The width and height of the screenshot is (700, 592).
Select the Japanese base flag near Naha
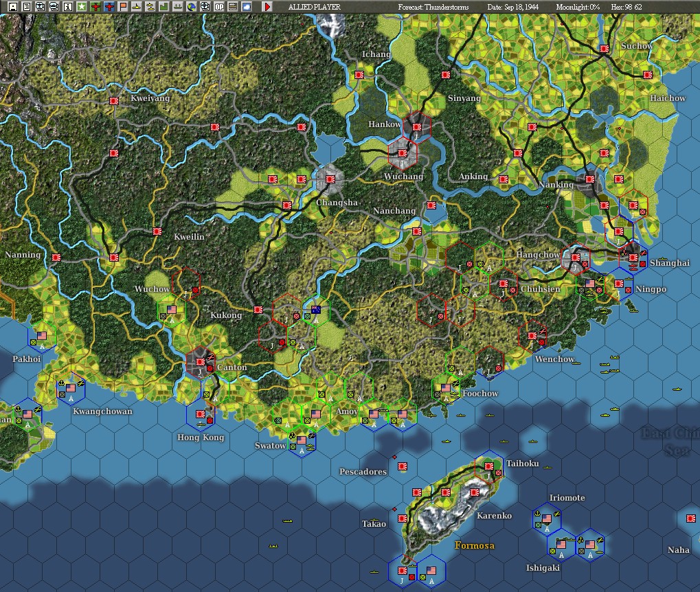pos(690,519)
